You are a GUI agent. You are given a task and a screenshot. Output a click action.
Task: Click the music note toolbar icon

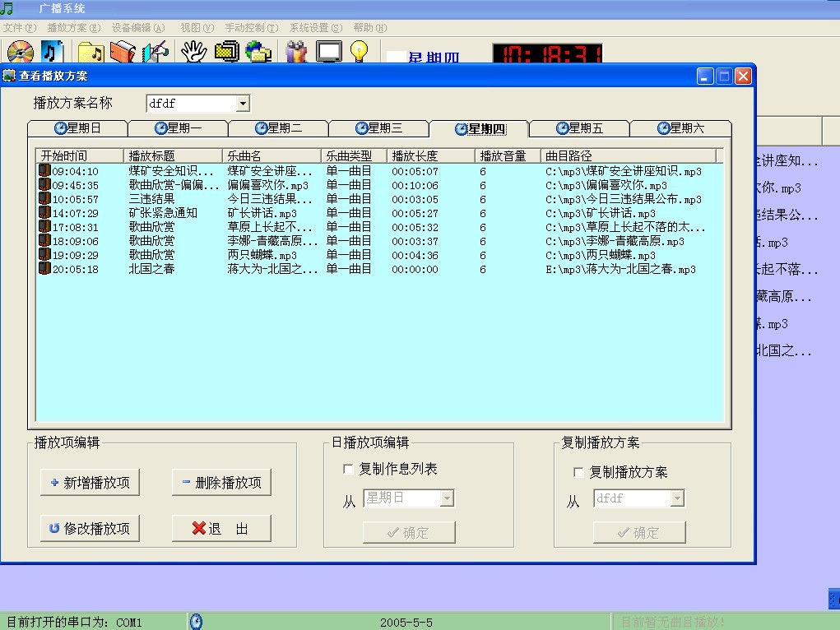pos(50,52)
